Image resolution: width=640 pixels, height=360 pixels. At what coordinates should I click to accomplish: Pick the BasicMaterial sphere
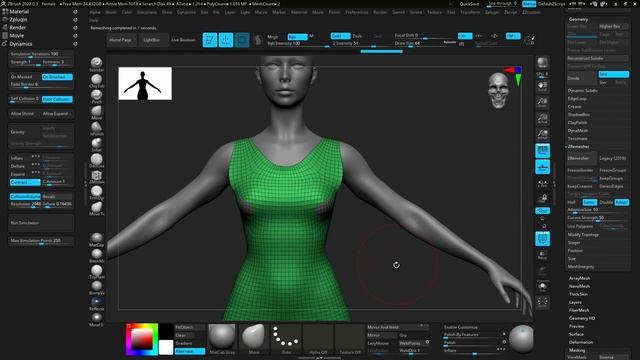pos(96,254)
